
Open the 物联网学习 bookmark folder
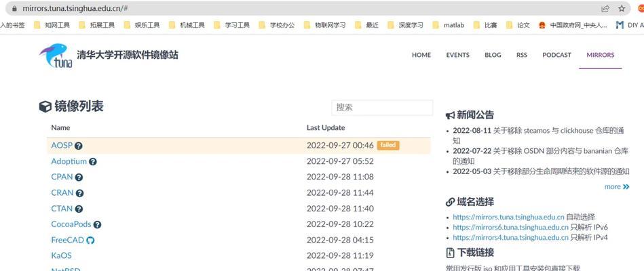tap(325, 25)
